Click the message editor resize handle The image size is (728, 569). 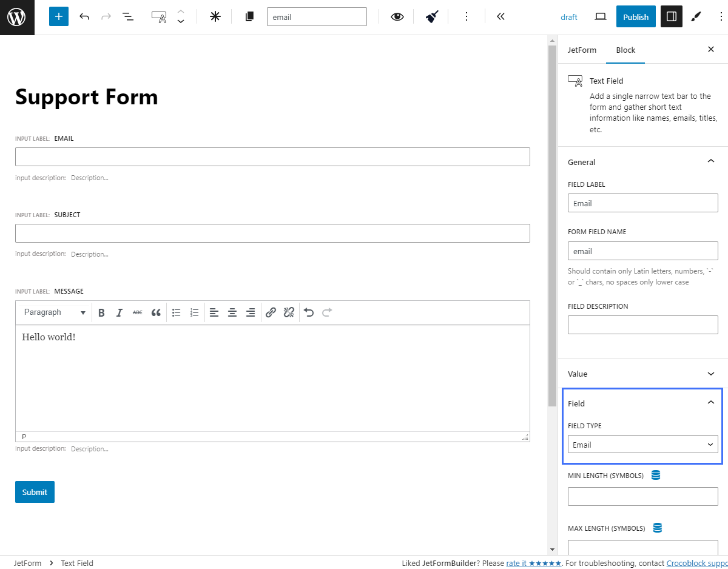tap(525, 437)
